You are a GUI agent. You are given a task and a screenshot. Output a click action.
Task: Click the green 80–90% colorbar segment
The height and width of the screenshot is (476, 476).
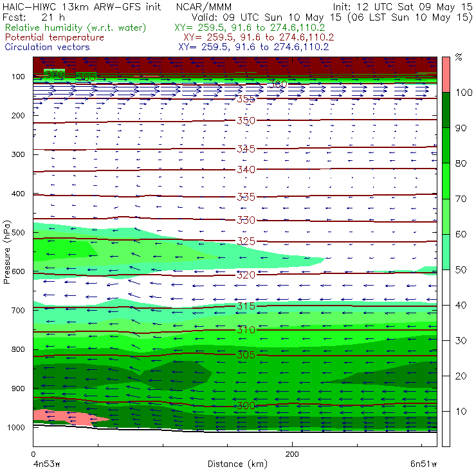click(x=446, y=145)
